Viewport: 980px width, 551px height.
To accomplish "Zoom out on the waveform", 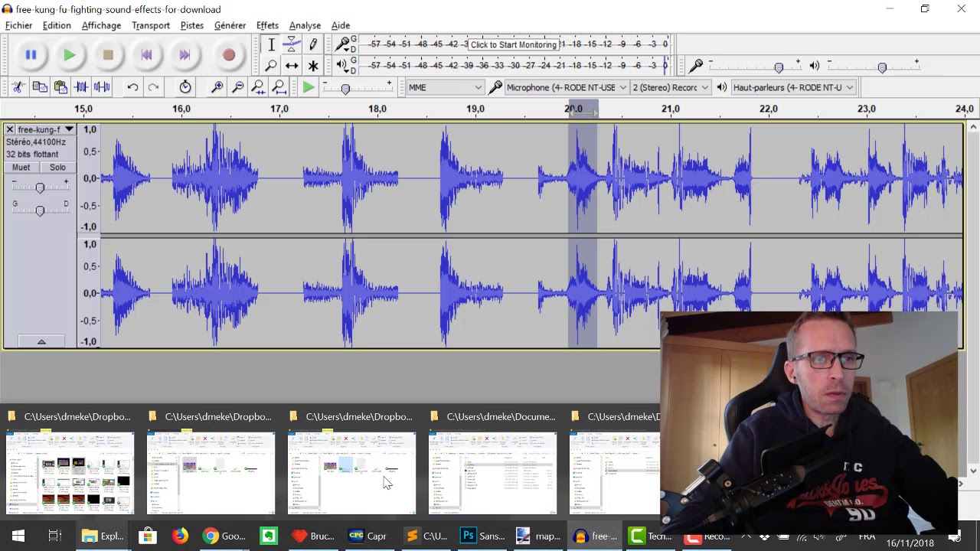I will (x=238, y=87).
